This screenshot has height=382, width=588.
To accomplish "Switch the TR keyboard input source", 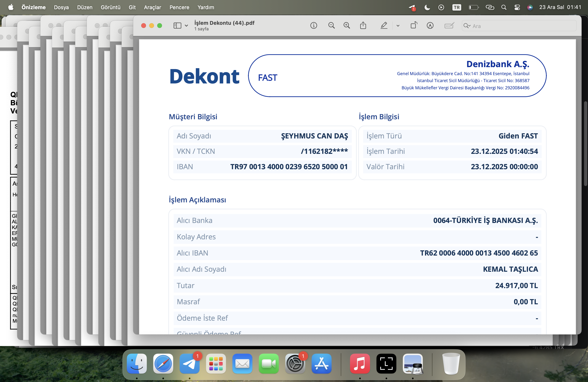I will [x=457, y=7].
